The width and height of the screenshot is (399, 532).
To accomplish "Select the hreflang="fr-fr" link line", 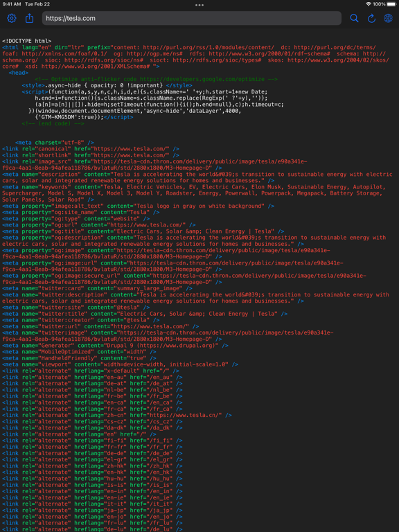I will 92,447.
